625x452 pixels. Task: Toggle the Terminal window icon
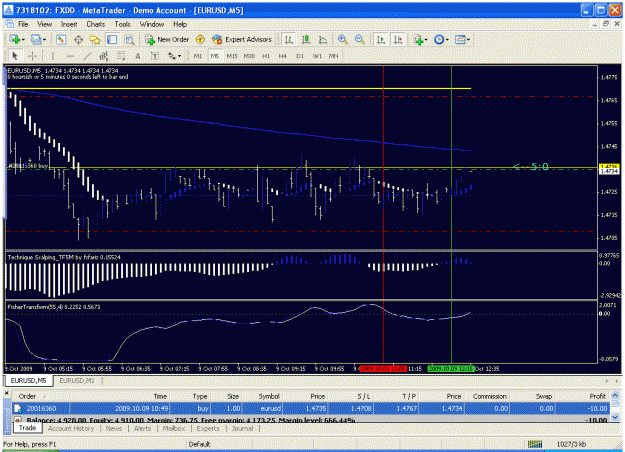pos(112,39)
